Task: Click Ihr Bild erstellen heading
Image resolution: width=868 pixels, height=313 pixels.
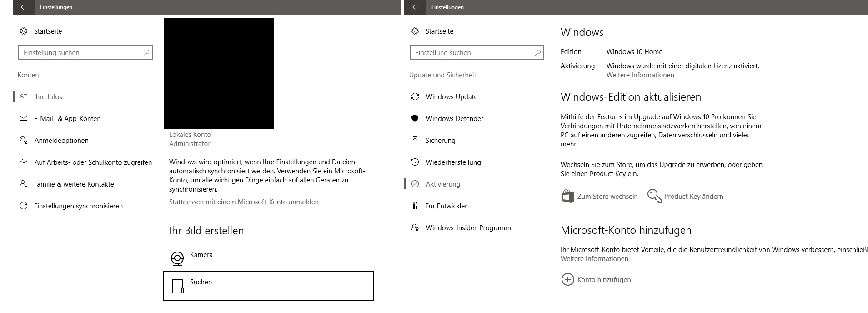Action: 206,231
